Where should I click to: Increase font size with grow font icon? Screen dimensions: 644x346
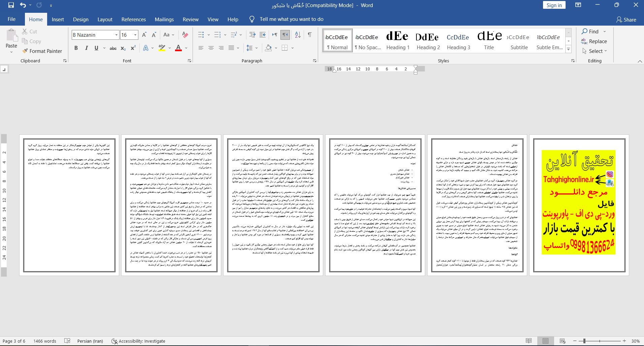[144, 35]
